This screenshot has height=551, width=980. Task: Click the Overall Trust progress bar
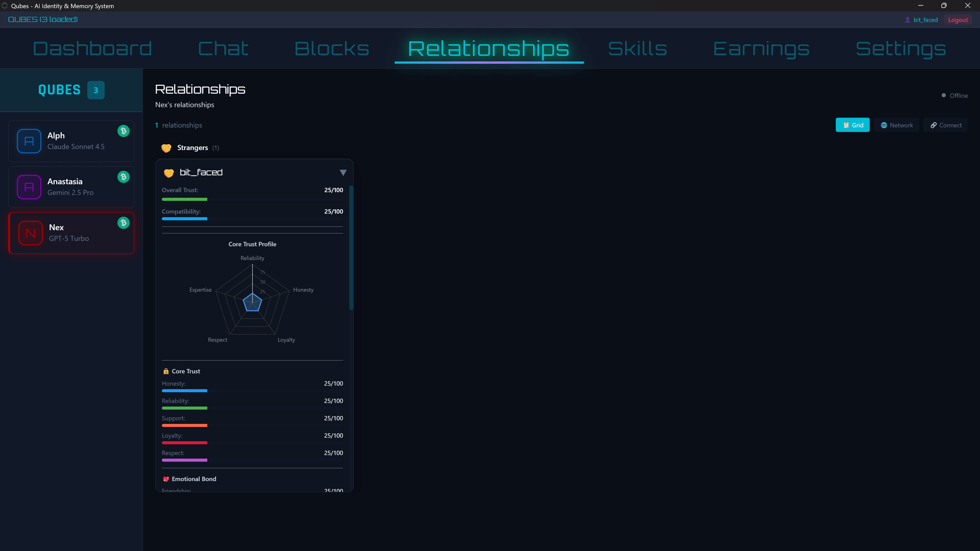(x=185, y=199)
